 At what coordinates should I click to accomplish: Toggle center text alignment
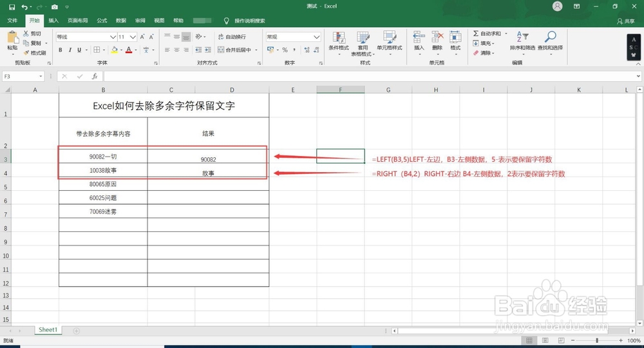pyautogui.click(x=176, y=50)
